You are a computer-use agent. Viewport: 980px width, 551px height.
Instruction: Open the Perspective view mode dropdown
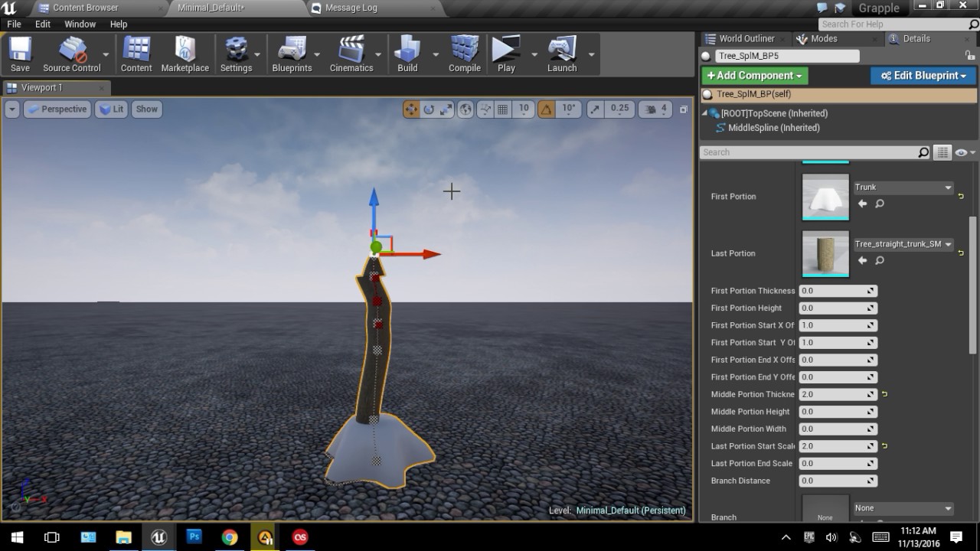click(57, 109)
